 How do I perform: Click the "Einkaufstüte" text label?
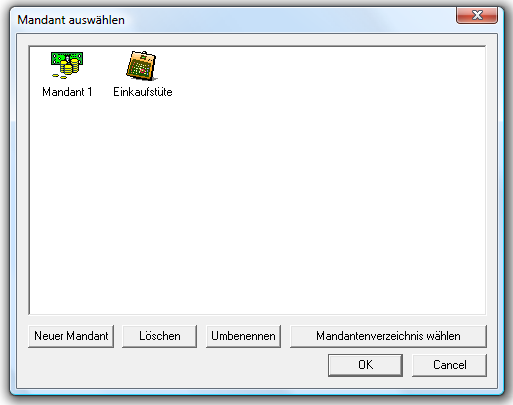pyautogui.click(x=143, y=92)
